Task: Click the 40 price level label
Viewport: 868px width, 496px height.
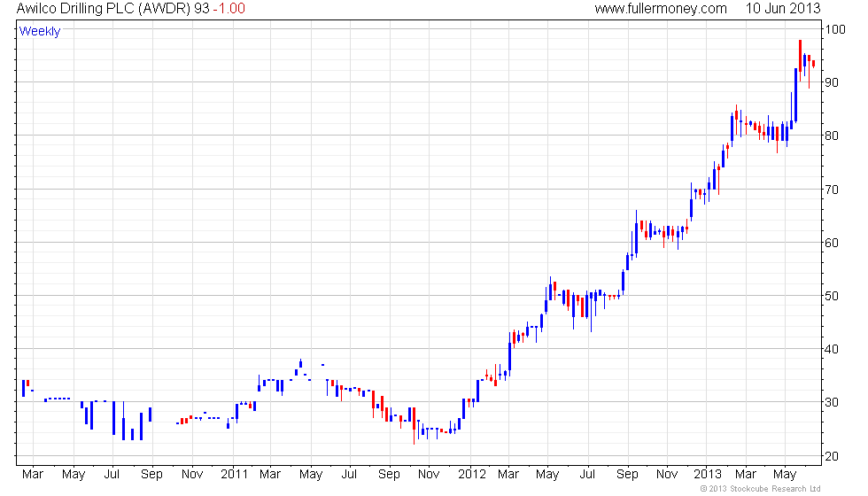Action: coord(832,349)
